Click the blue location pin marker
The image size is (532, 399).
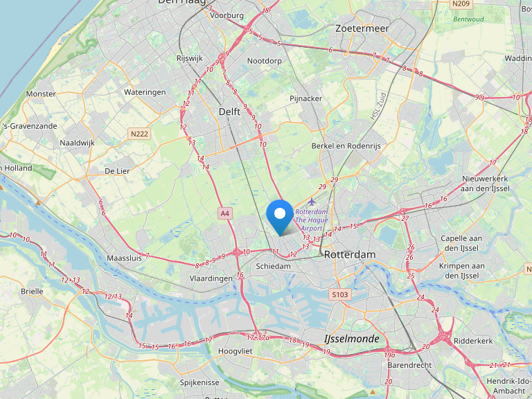coord(280,218)
